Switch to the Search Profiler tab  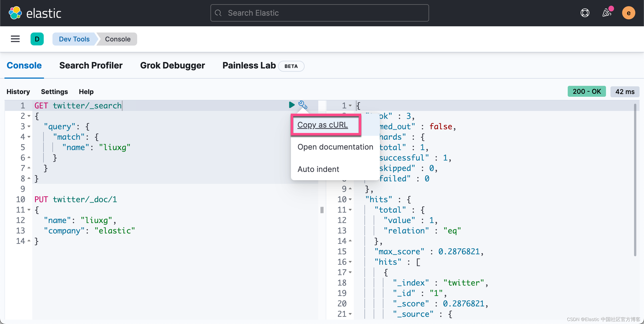91,65
